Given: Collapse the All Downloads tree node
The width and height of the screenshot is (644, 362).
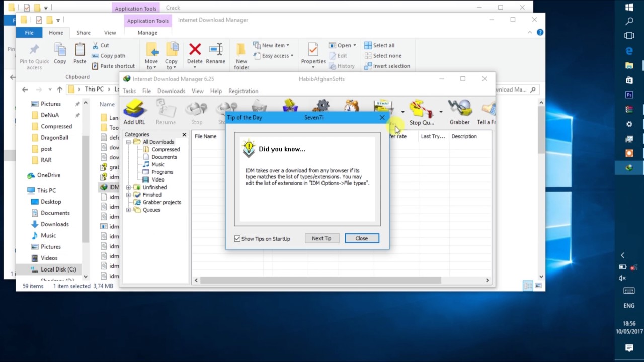Looking at the screenshot, I should pyautogui.click(x=128, y=142).
